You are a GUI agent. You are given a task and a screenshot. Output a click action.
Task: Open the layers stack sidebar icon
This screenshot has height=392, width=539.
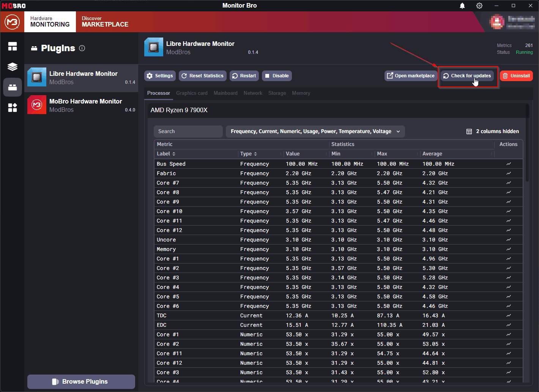(13, 67)
